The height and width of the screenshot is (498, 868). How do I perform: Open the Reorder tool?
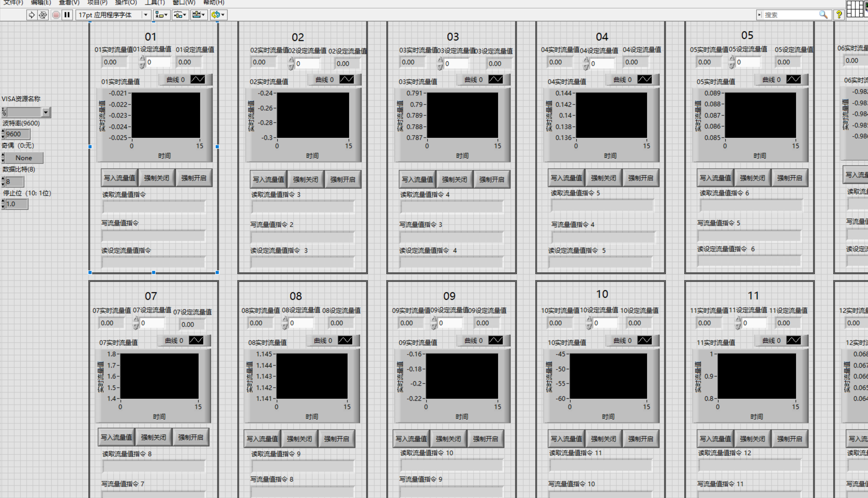[218, 15]
